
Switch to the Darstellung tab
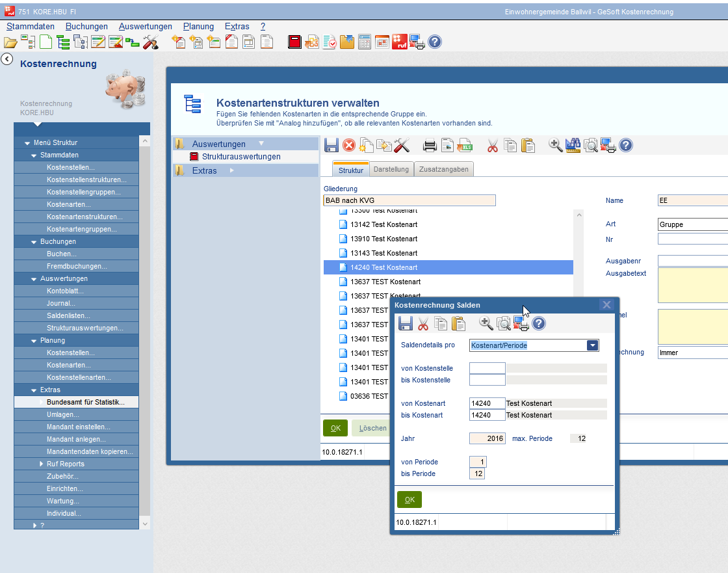click(391, 169)
